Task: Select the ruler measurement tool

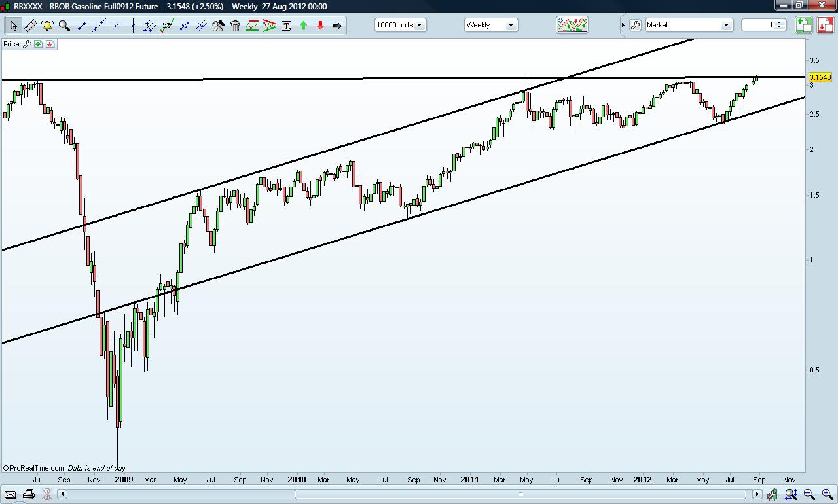Action: click(30, 26)
